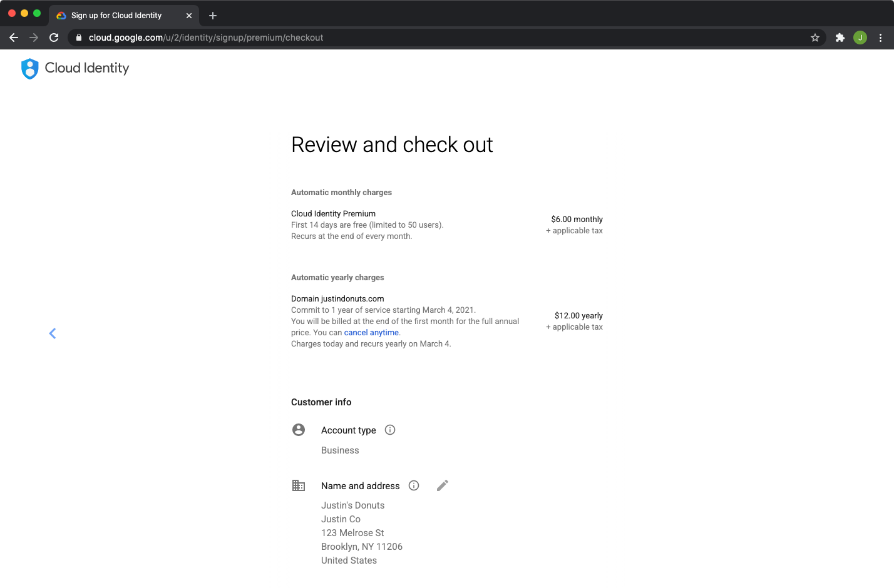
Task: Click the $12.00 yearly price
Action: point(578,316)
